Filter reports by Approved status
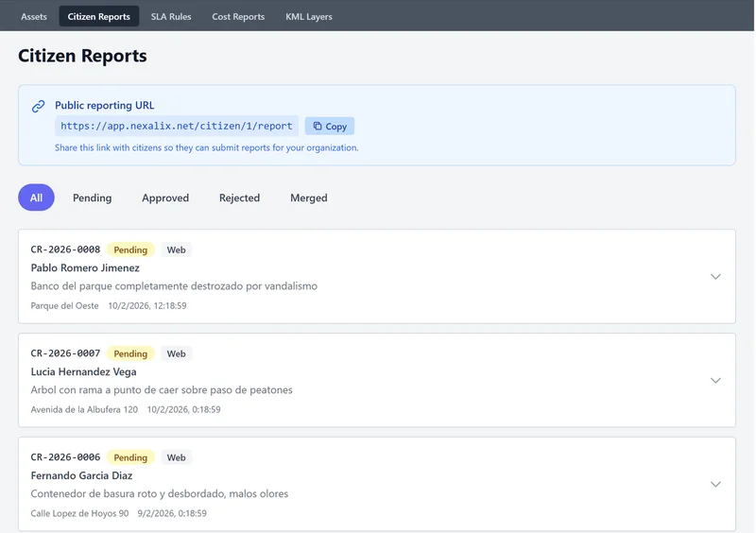 click(x=165, y=198)
